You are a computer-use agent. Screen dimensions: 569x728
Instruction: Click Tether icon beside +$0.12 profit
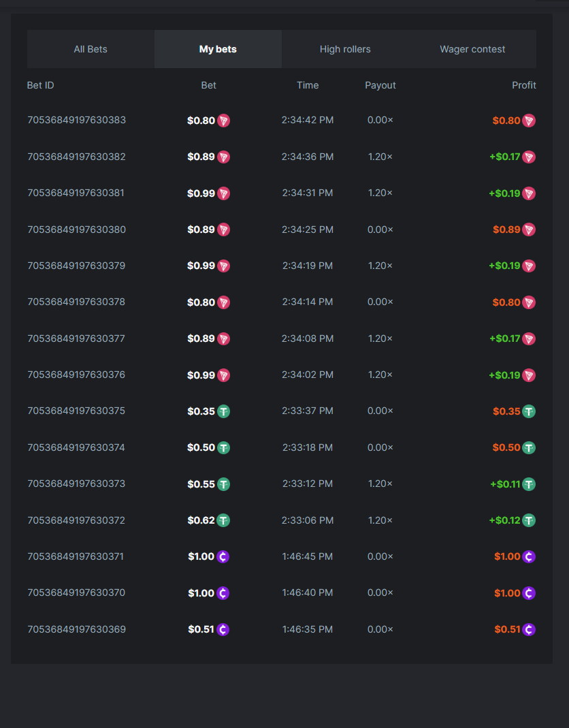pyautogui.click(x=529, y=520)
